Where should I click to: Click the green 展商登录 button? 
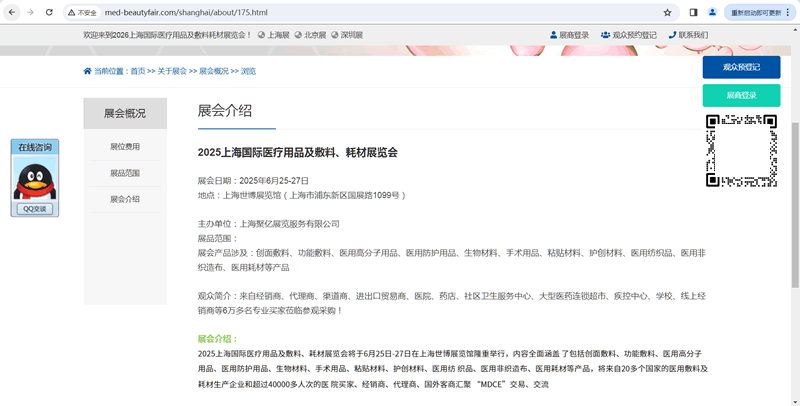tap(741, 95)
